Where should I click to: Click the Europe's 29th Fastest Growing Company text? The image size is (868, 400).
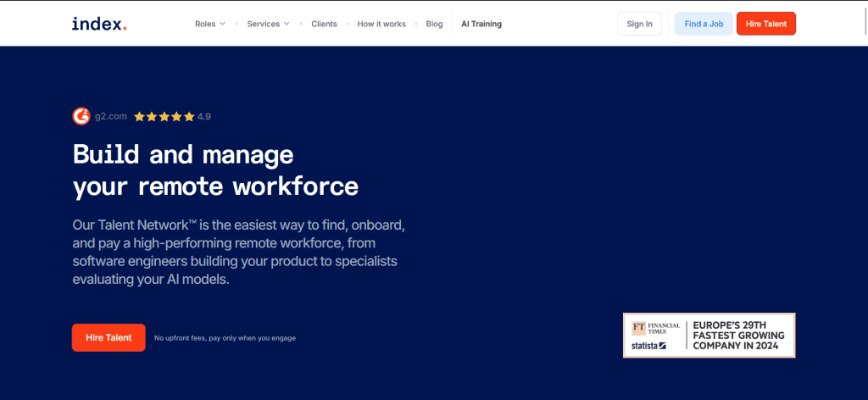(x=738, y=336)
